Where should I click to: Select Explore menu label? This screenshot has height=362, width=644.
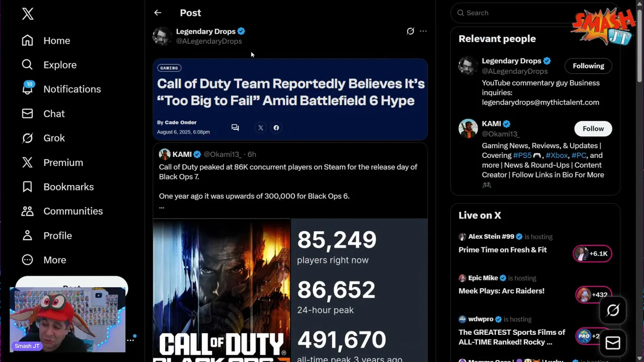[60, 65]
